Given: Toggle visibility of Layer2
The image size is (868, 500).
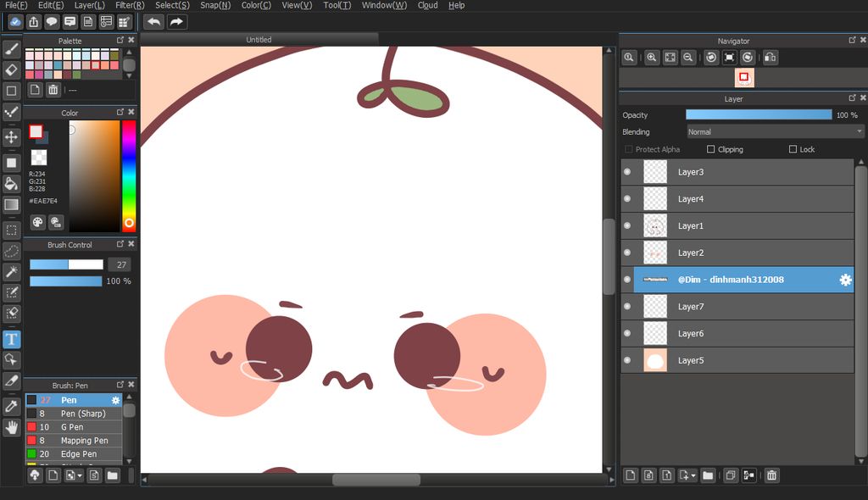Looking at the screenshot, I should 627,253.
